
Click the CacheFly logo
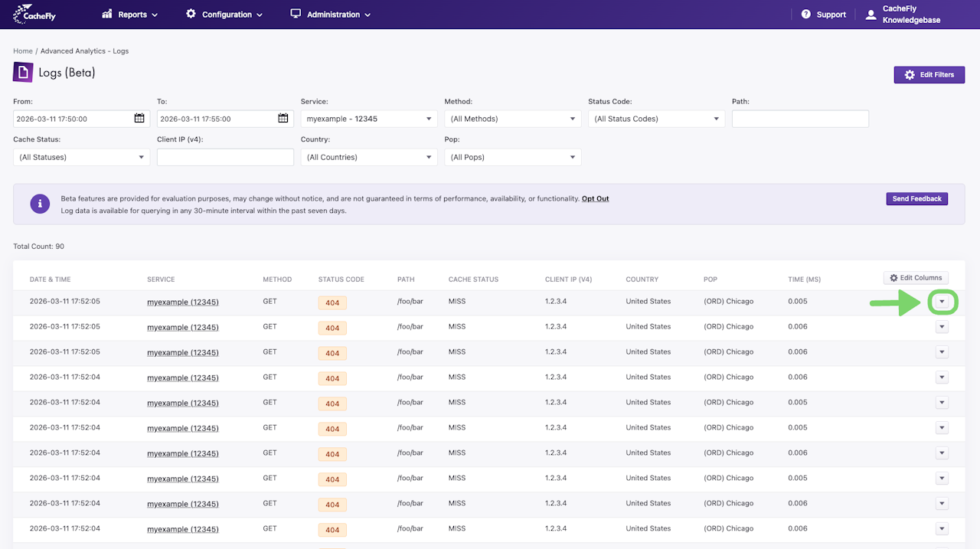[35, 14]
